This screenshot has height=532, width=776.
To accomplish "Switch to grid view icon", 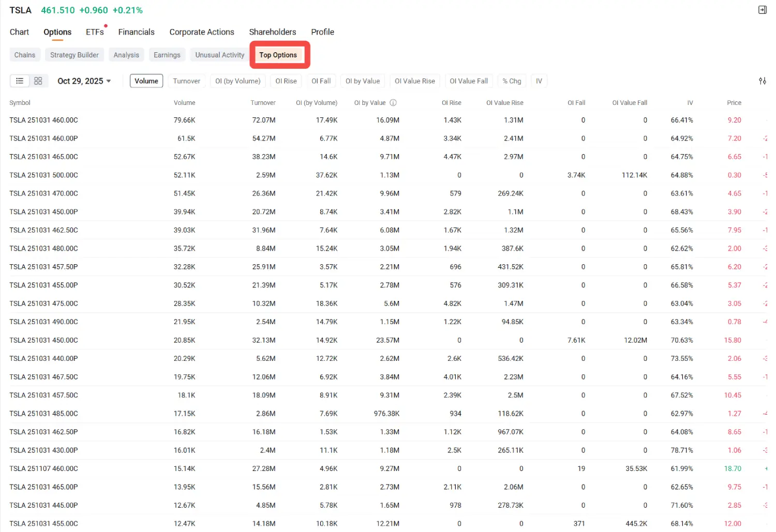I will point(38,81).
